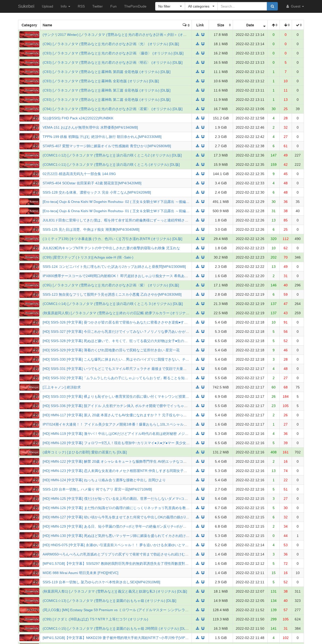Open ThePornDude link in the navbar

tap(135, 6)
